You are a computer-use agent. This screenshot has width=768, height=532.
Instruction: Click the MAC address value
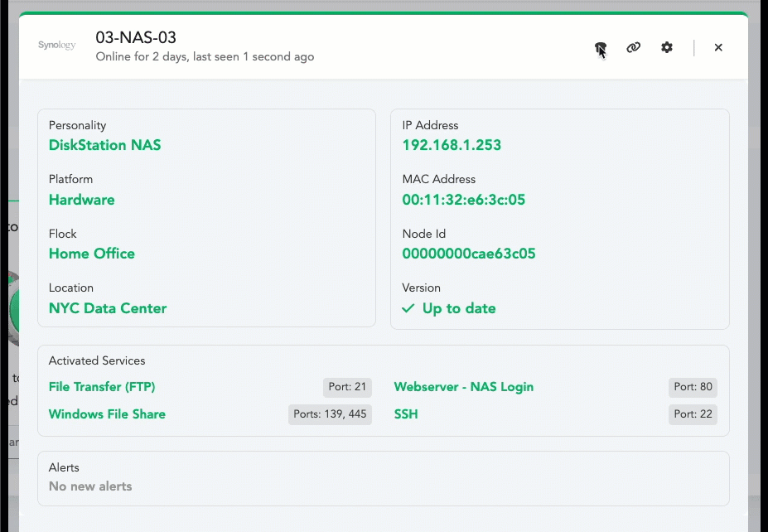tap(463, 200)
